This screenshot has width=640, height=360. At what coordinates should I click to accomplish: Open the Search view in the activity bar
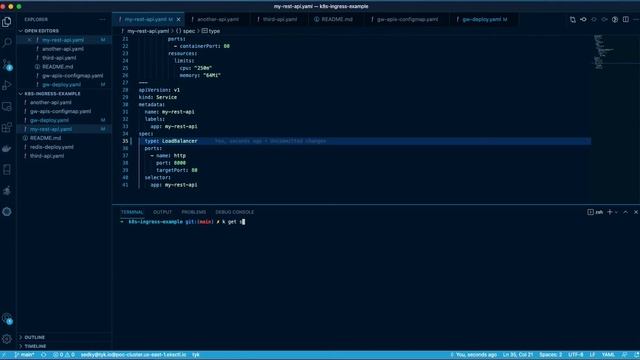tap(7, 42)
